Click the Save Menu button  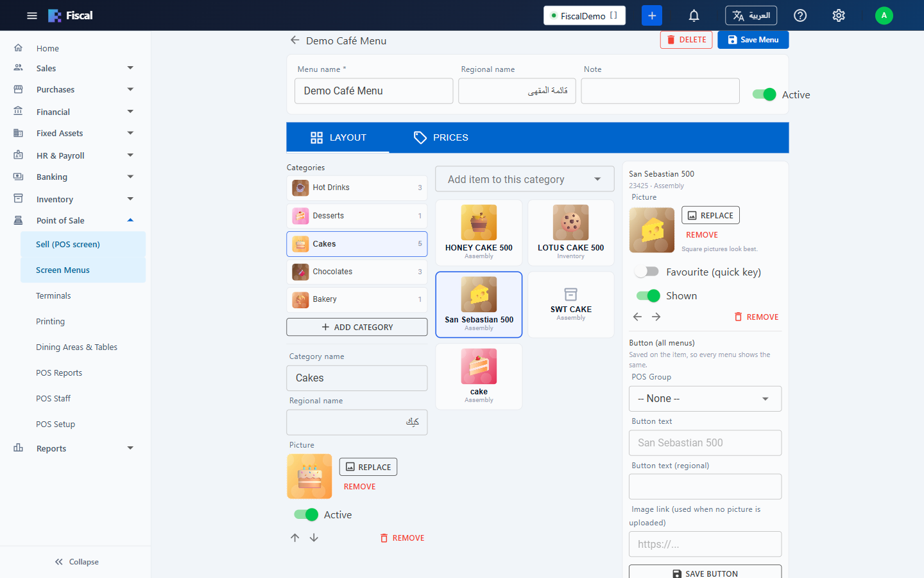tap(753, 40)
